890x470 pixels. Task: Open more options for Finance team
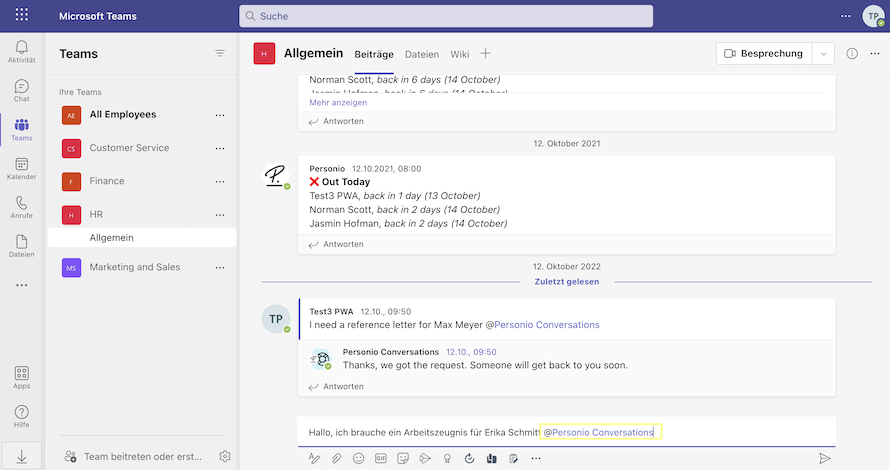[x=220, y=182]
